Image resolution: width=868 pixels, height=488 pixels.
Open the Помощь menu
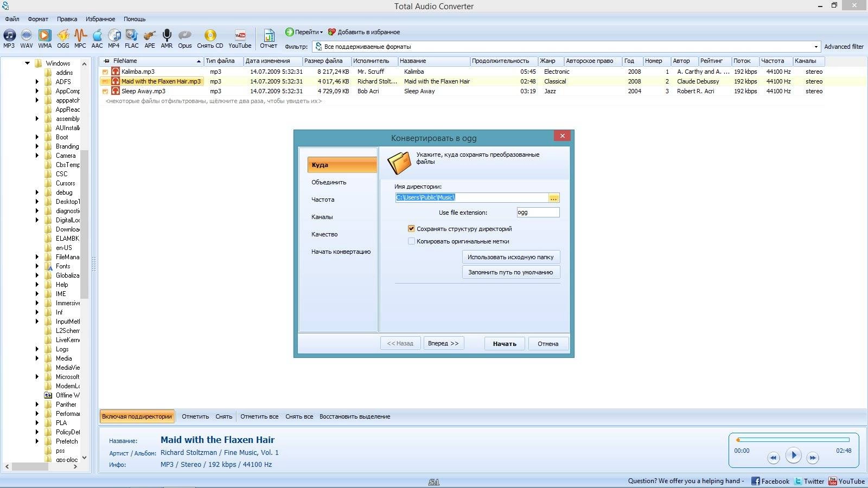click(135, 19)
